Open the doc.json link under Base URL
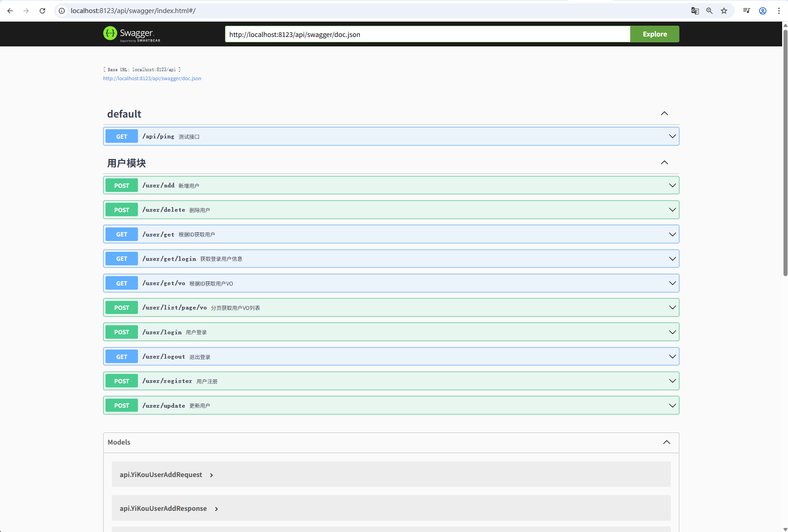The height and width of the screenshot is (532, 788). pyautogui.click(x=152, y=78)
